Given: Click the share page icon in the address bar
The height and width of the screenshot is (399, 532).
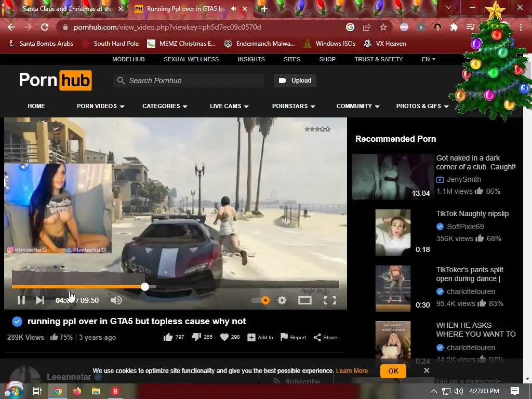Looking at the screenshot, I should click(x=367, y=27).
